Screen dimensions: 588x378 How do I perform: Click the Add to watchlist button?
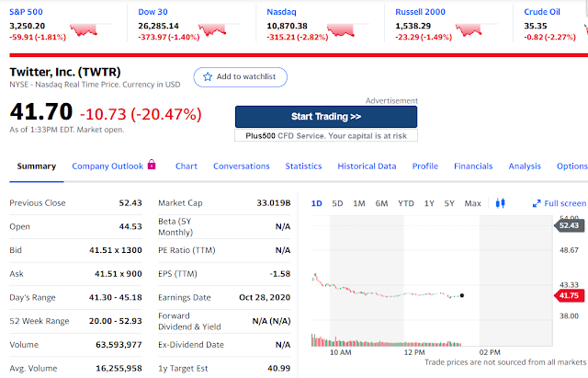[x=241, y=77]
